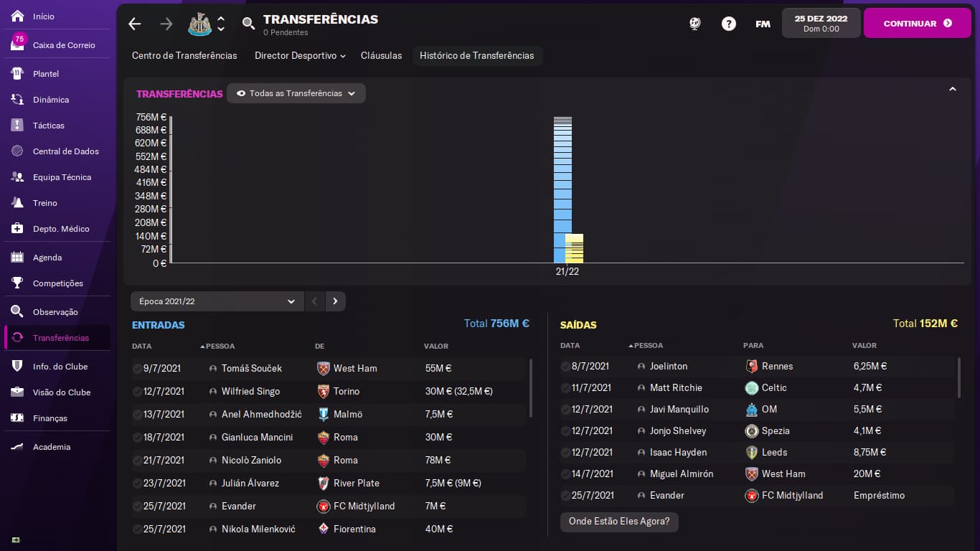
Task: Click Torino crest in Singo row
Action: point(324,391)
